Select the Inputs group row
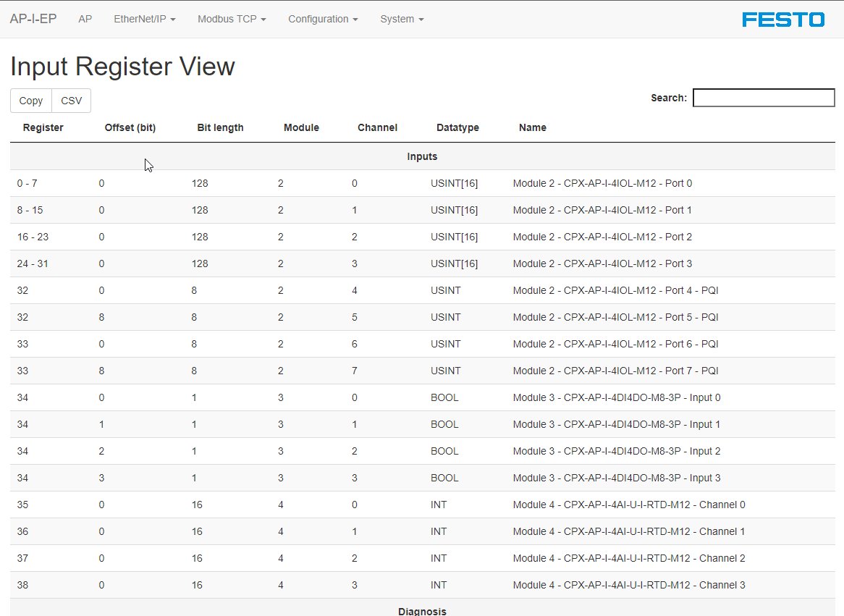The height and width of the screenshot is (616, 844). click(x=423, y=156)
